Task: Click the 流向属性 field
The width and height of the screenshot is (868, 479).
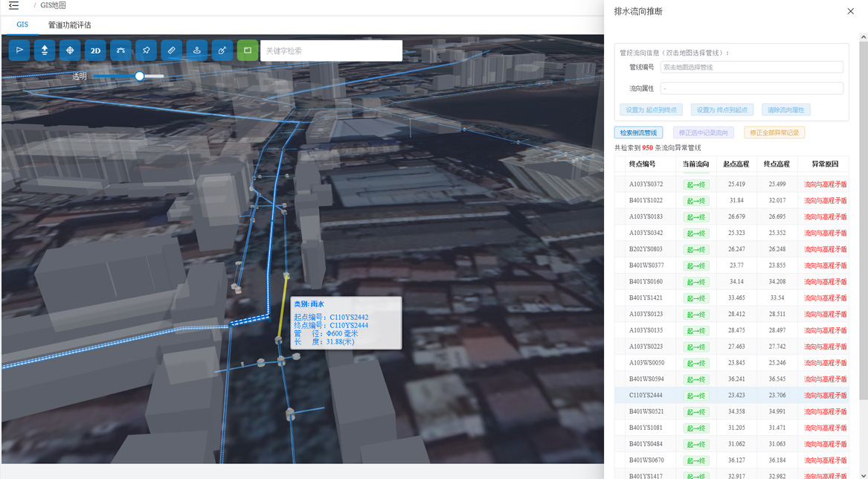Action: [x=752, y=89]
